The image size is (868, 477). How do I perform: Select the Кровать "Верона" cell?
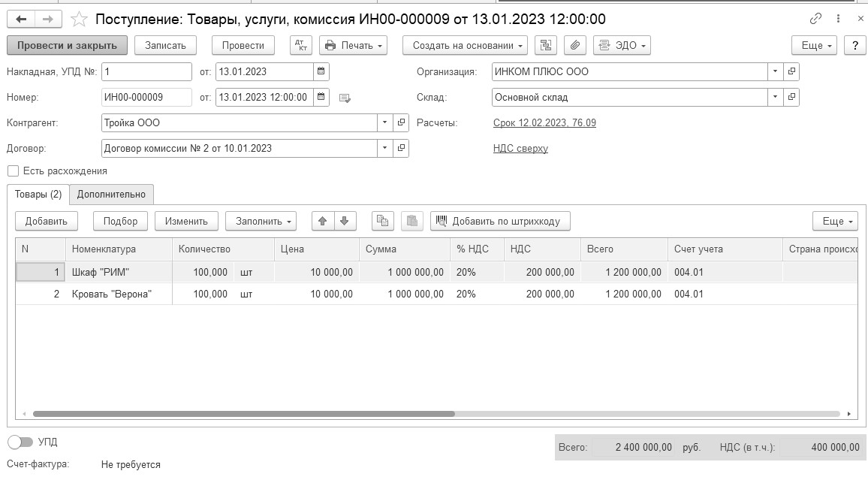(119, 294)
